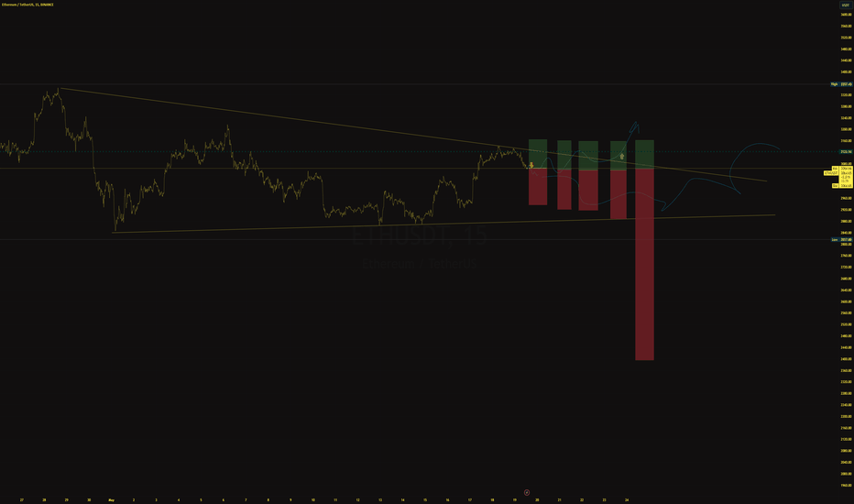
Task: Click the yellow down-arrow marker on the price line
Action: pos(531,165)
